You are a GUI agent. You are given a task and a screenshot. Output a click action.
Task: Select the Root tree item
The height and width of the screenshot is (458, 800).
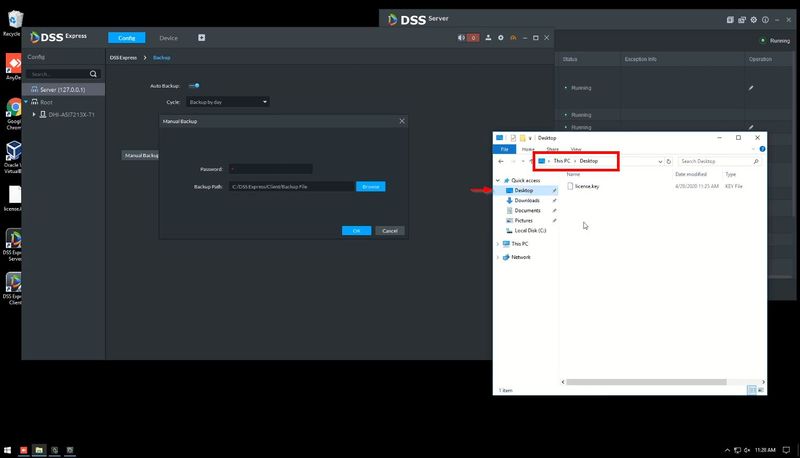point(46,102)
